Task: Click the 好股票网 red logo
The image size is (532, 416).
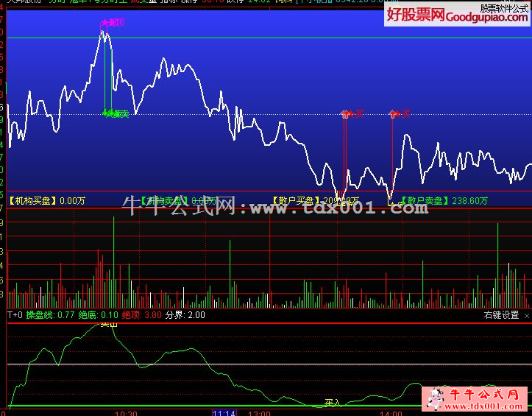Action: 414,15
